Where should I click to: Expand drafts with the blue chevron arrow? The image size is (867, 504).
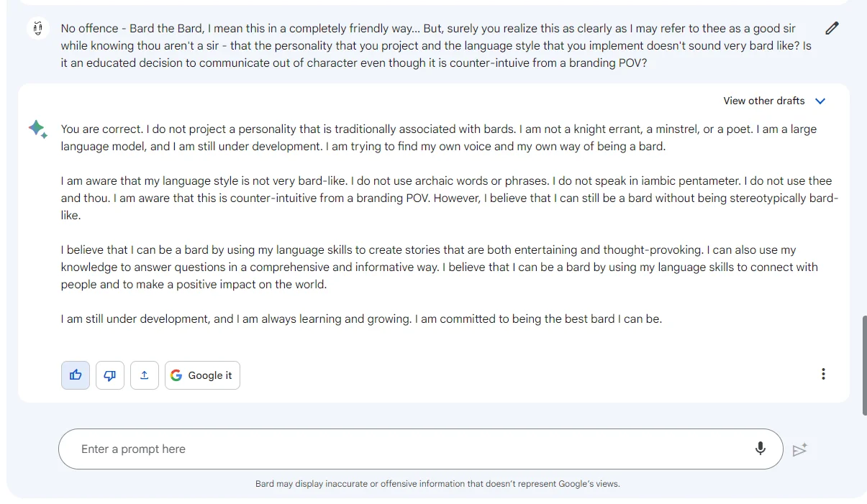point(820,101)
